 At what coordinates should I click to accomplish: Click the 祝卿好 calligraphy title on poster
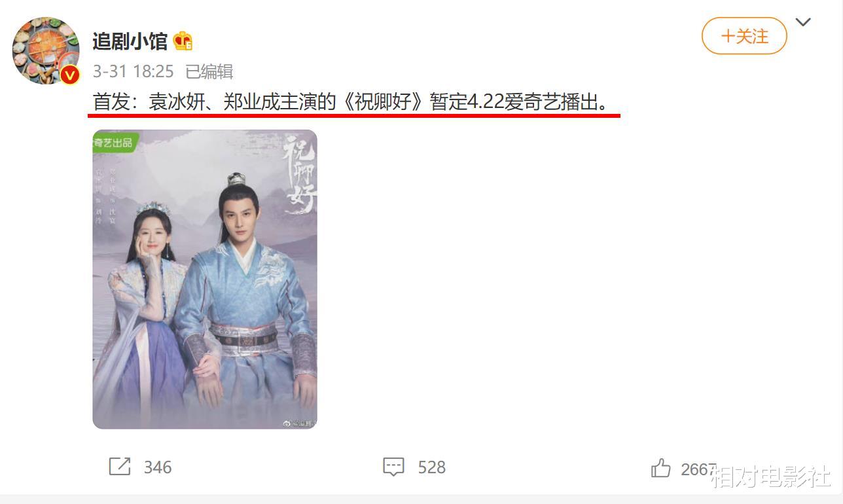tap(300, 173)
